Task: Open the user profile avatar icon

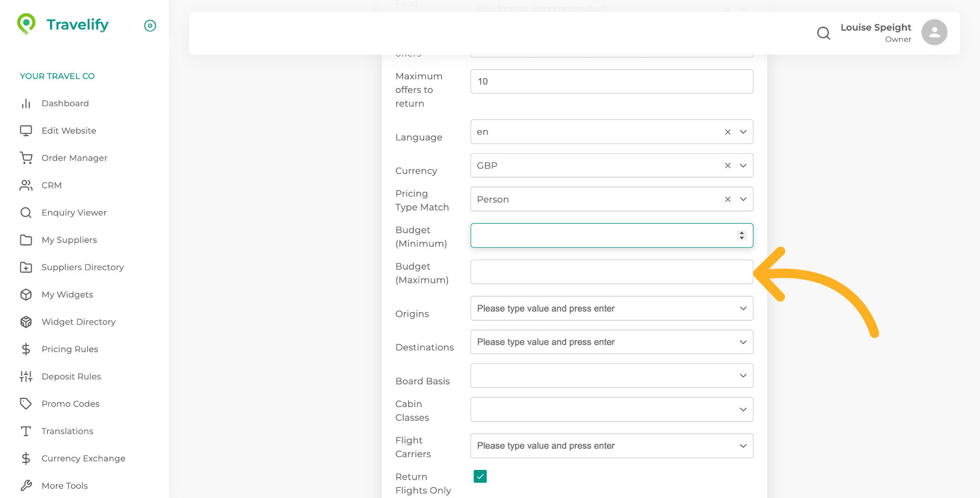Action: pos(934,33)
